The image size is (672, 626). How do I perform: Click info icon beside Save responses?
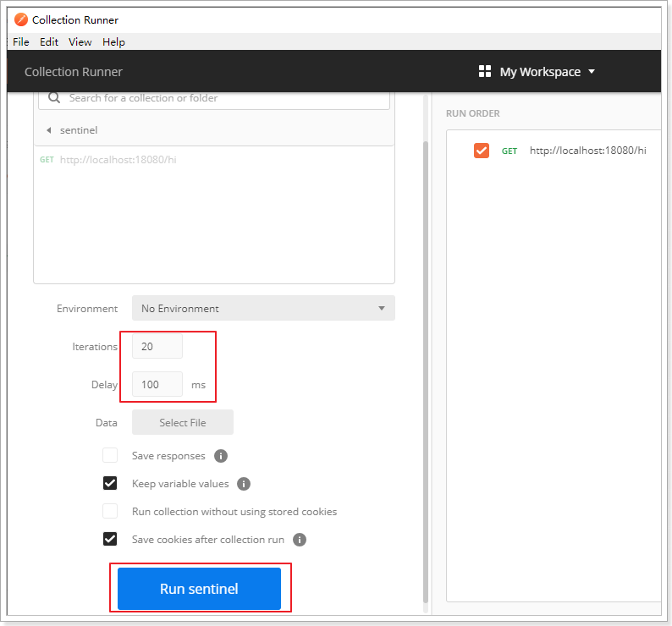[x=221, y=456]
